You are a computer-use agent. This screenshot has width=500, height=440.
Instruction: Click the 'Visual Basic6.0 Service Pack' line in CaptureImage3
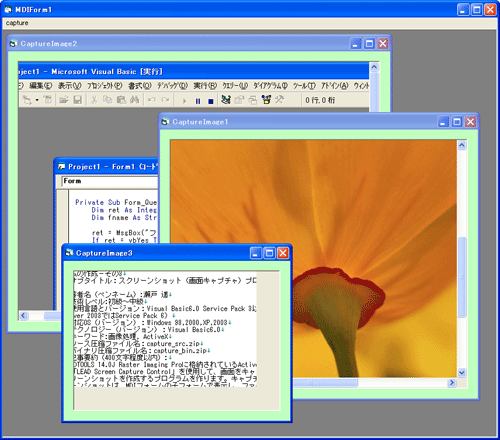click(x=165, y=309)
